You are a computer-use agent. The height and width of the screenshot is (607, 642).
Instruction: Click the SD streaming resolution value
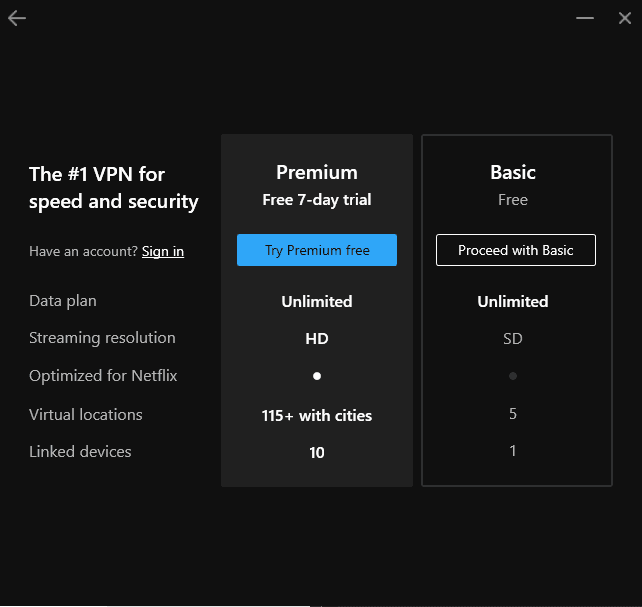[513, 339]
